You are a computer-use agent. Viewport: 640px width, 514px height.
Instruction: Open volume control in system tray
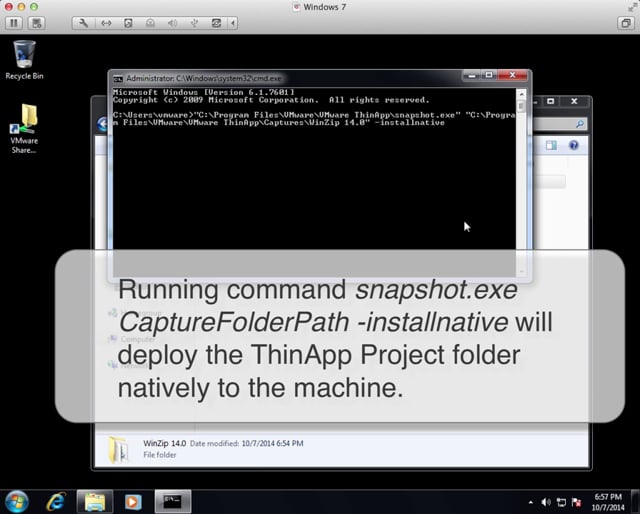click(546, 502)
